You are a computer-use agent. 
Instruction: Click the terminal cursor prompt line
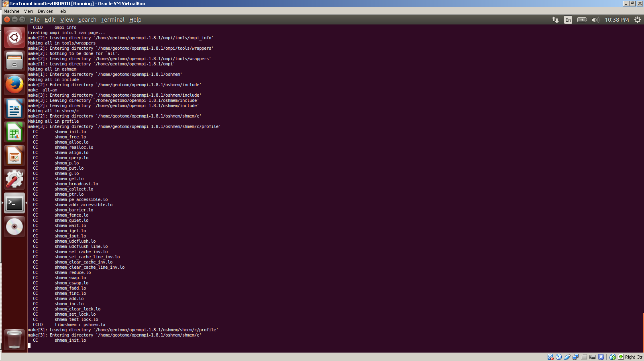coord(29,345)
